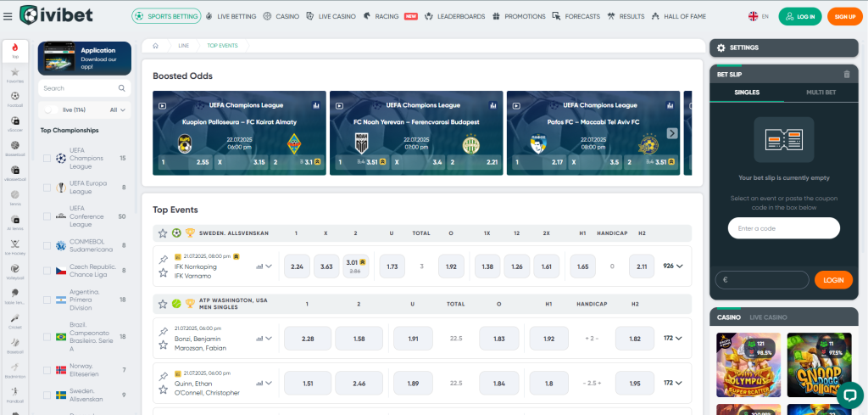Screen dimensions: 868x415
Task: Expand stats dropdown for IFK Norrkoping match
Action: coord(264,266)
